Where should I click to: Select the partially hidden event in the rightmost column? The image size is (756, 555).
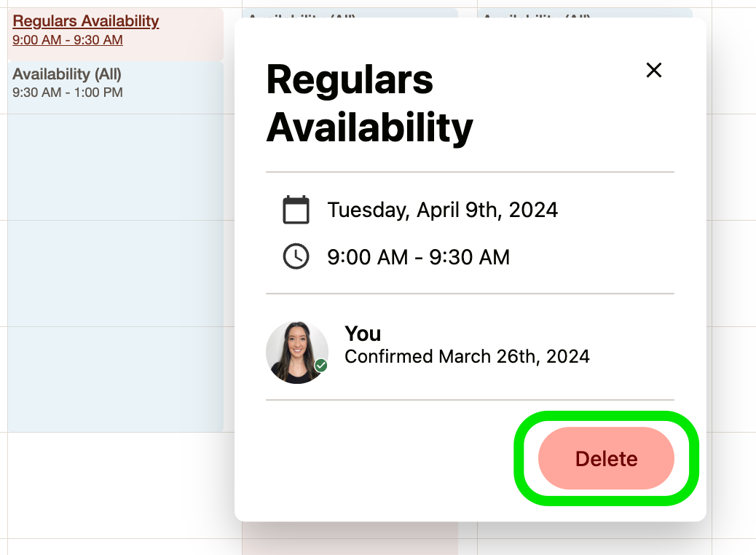click(x=585, y=13)
